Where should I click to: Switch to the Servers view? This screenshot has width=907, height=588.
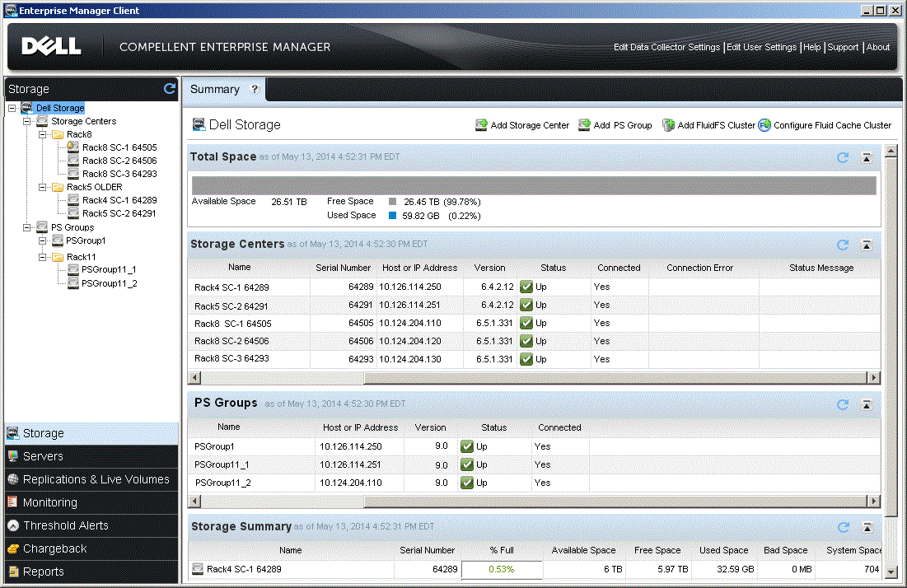point(91,456)
